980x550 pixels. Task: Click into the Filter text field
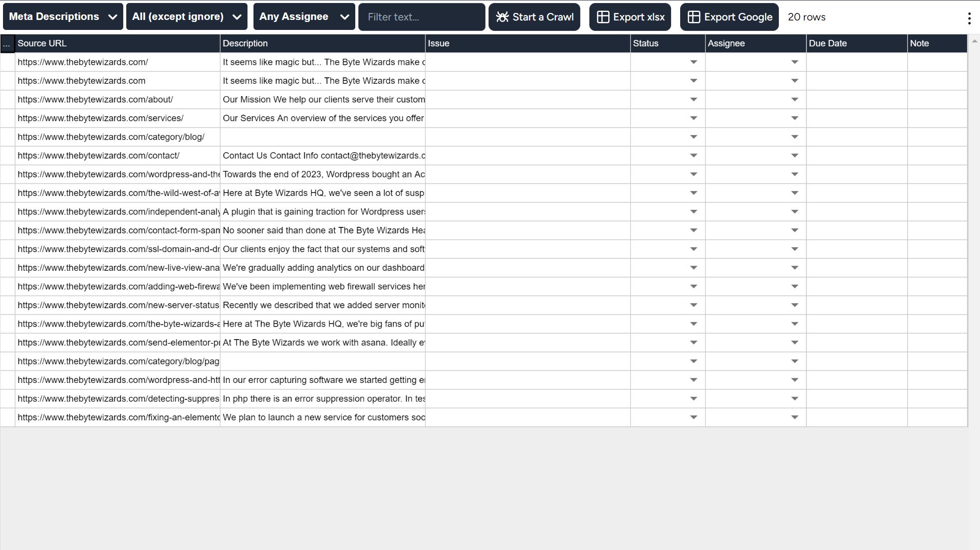pyautogui.click(x=421, y=17)
